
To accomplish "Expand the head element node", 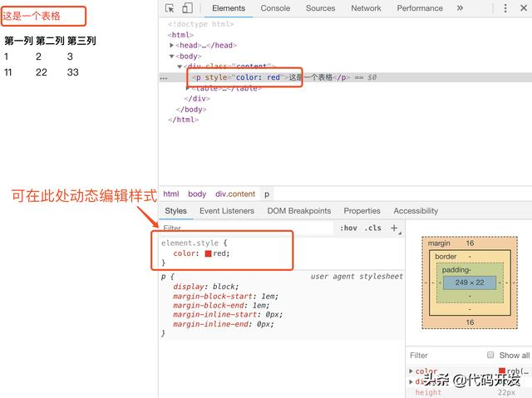I will click(x=172, y=45).
